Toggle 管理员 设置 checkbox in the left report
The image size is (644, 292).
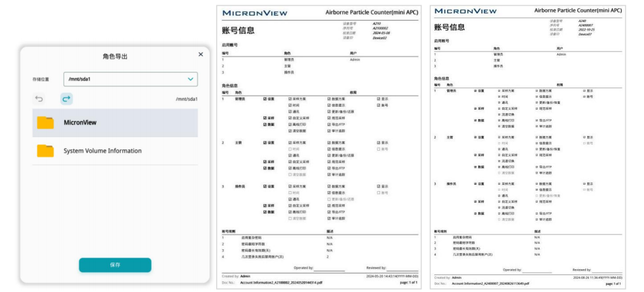pos(265,99)
